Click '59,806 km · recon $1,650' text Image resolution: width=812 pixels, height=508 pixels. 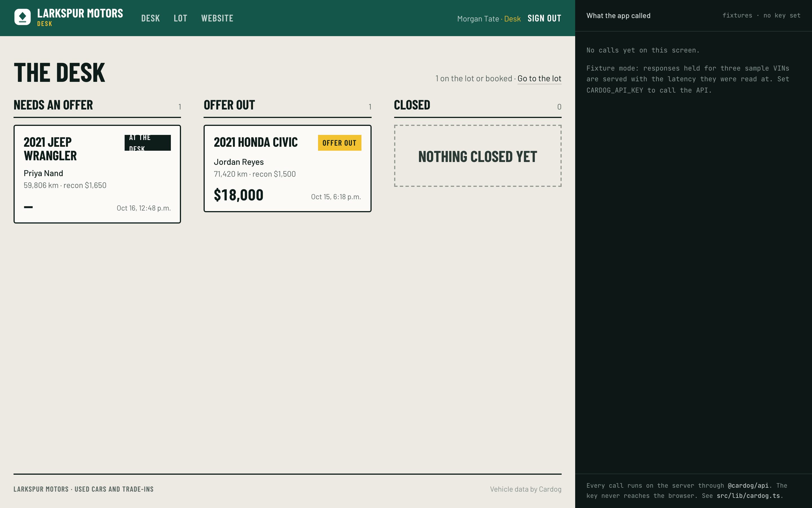pyautogui.click(x=65, y=185)
